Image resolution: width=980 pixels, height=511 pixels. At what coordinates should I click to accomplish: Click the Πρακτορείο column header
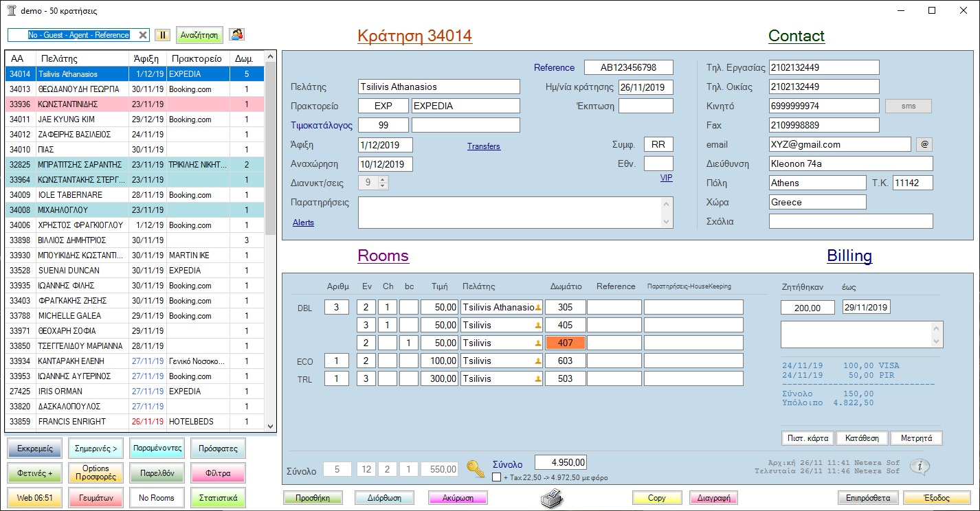tap(197, 58)
